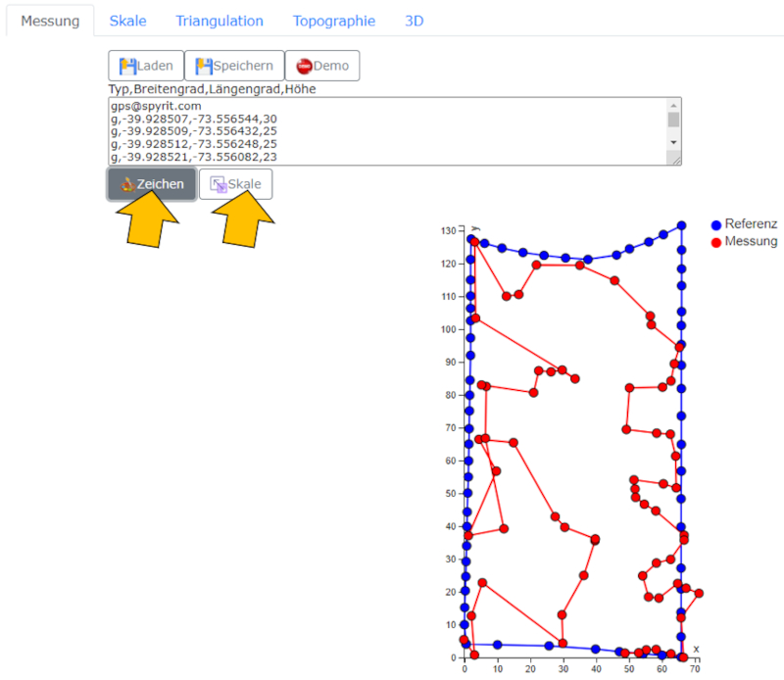The height and width of the screenshot is (680, 784).
Task: Click the line g,-39.928509,-73.556432,25
Action: pyautogui.click(x=194, y=131)
